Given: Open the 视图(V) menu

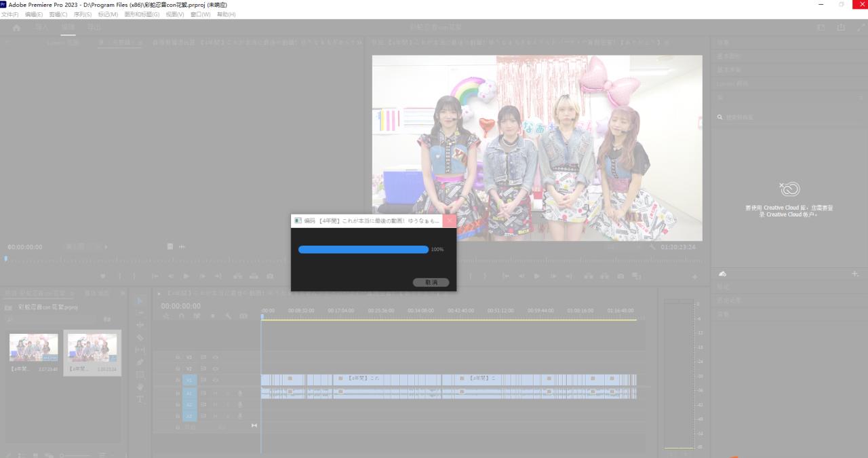Looking at the screenshot, I should (x=175, y=14).
